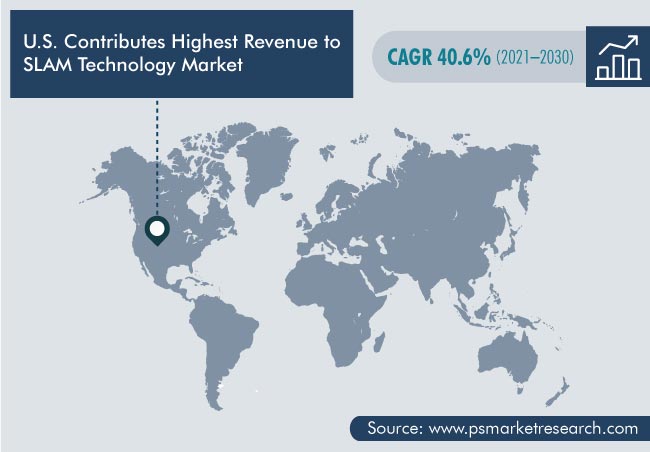
Task: Click the title 'U.S. Contributes Highest Revenue to SLAM Technology Market'
Action: (x=182, y=53)
